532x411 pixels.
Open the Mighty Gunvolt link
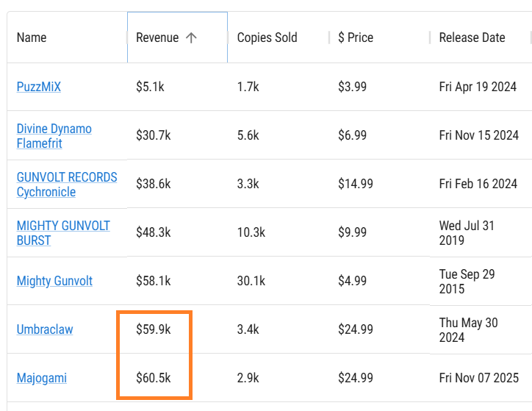[54, 281]
